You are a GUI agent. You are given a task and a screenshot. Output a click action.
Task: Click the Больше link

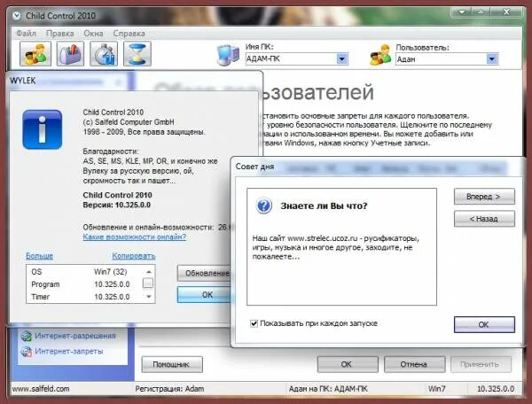tap(39, 256)
